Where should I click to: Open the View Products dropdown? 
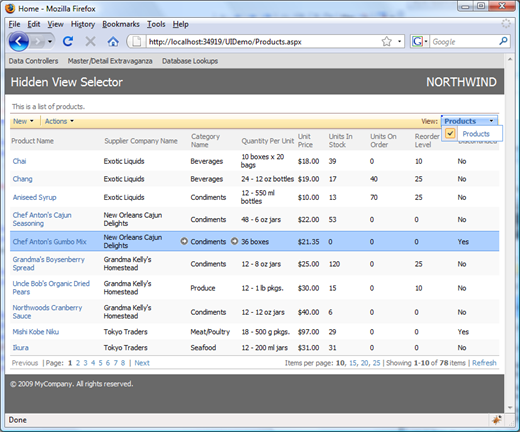(469, 121)
